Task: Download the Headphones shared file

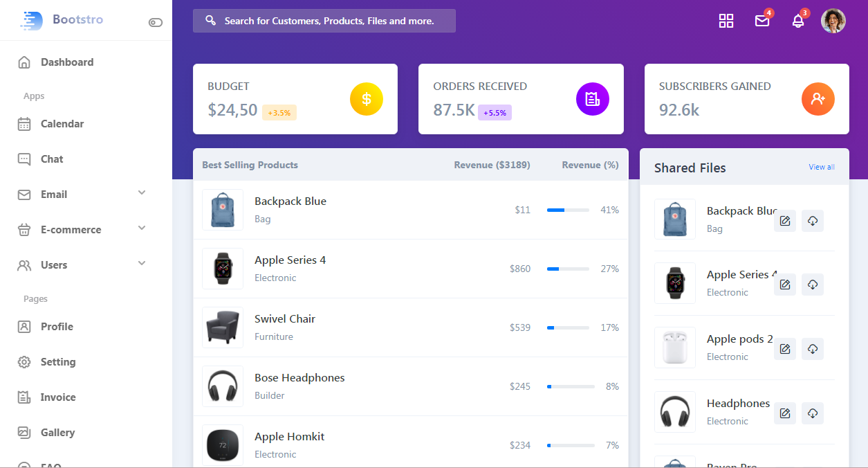Action: [813, 413]
